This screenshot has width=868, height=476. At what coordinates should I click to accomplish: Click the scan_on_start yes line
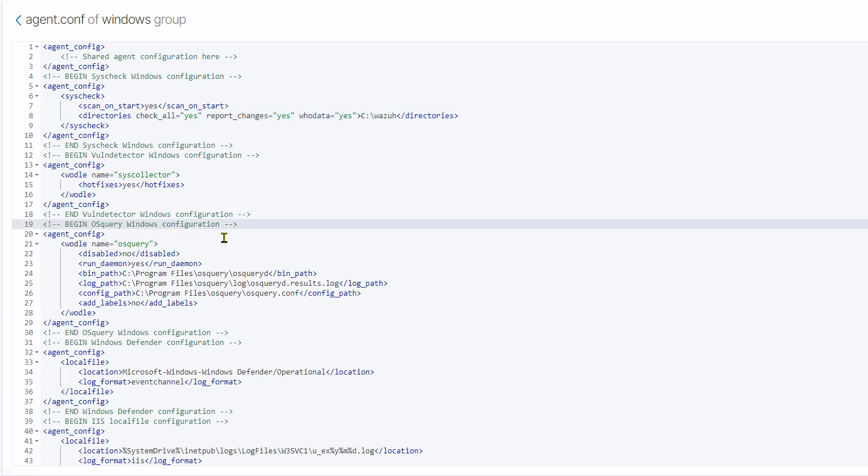(x=154, y=106)
